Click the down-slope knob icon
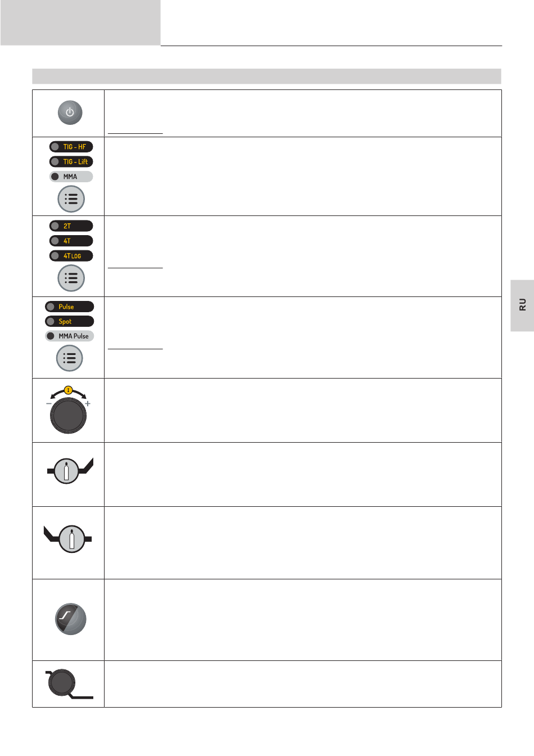 (61, 682)
